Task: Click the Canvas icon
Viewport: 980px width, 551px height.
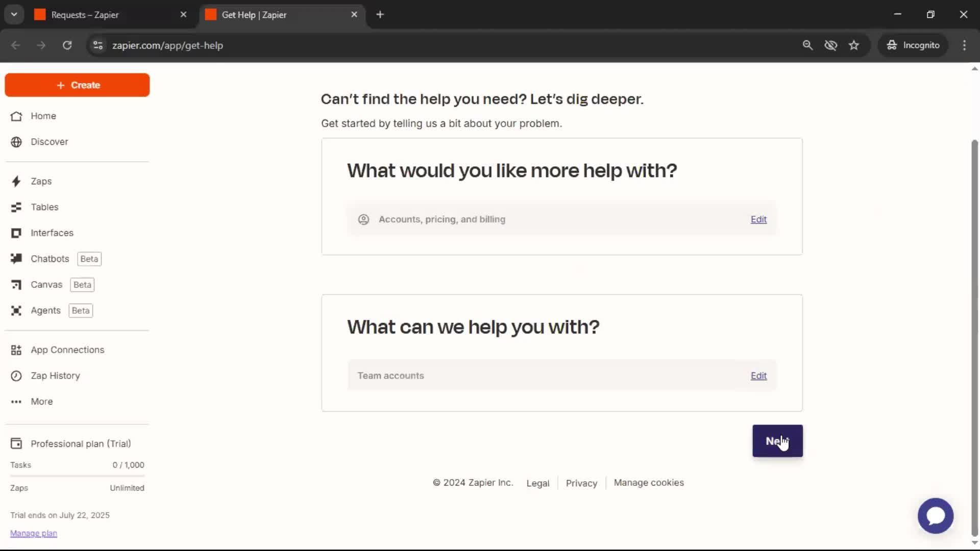Action: coord(16,285)
